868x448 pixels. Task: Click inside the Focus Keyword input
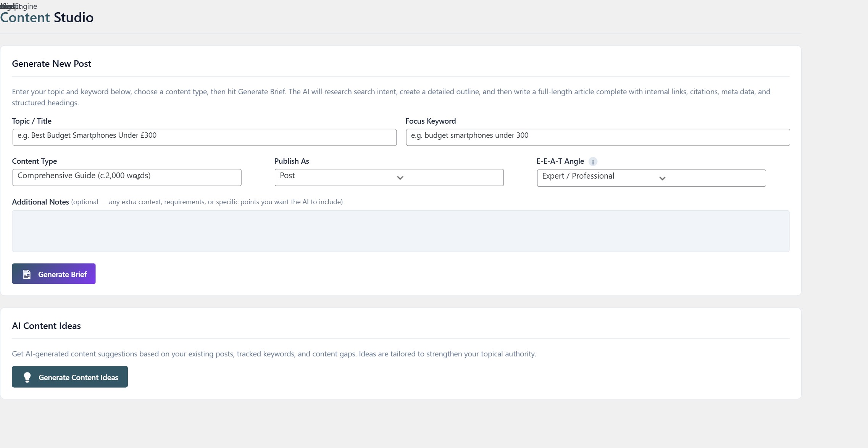pyautogui.click(x=597, y=137)
